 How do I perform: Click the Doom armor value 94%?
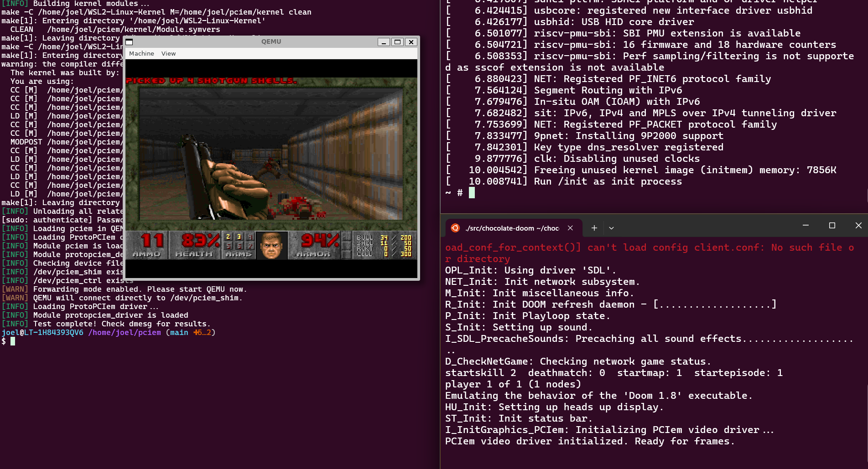pos(320,241)
